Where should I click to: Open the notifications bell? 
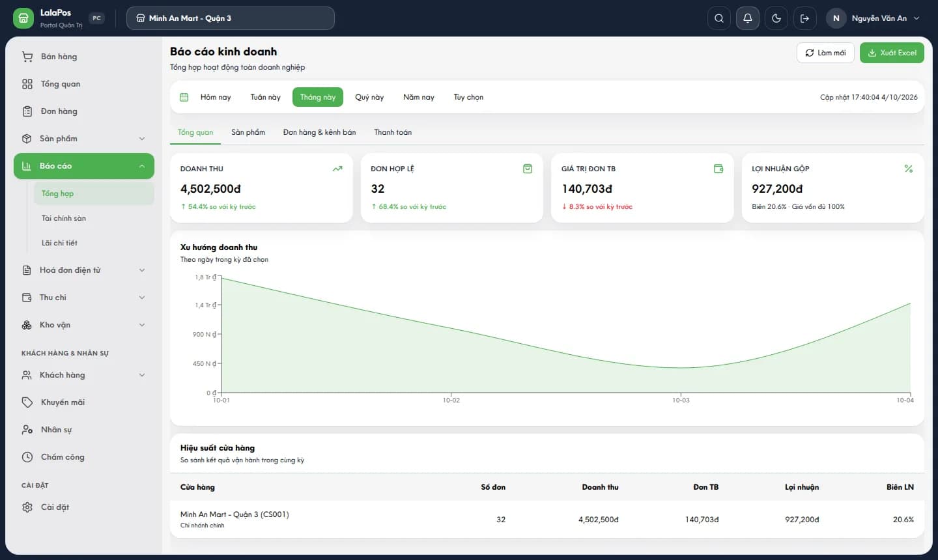click(748, 18)
